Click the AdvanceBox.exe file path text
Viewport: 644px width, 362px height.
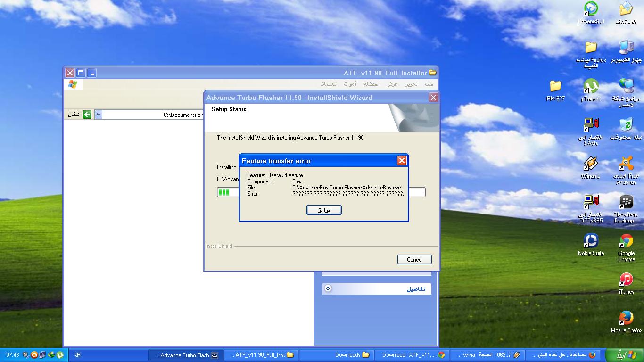coord(347,188)
